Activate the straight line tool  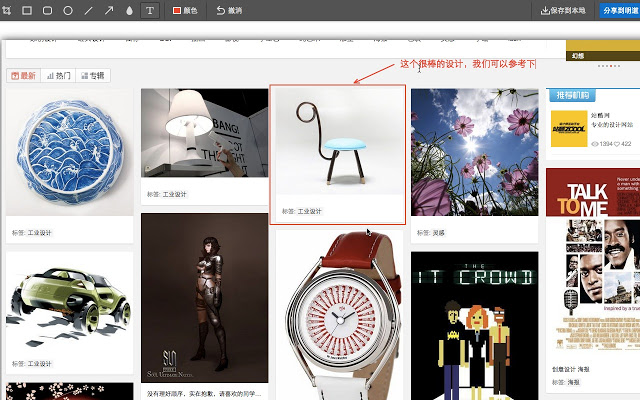click(x=89, y=10)
